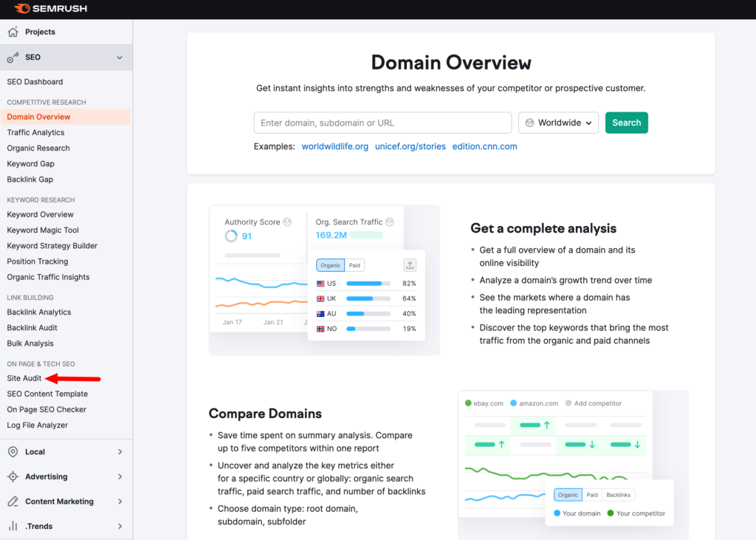Open Projects in the sidebar
Image resolution: width=756 pixels, height=540 pixels.
[40, 32]
